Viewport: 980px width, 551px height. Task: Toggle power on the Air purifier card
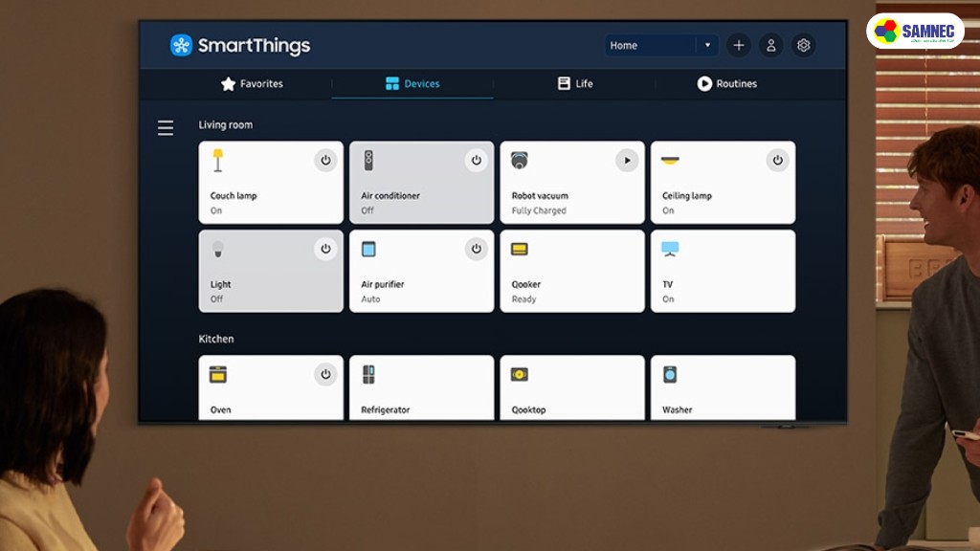tap(477, 249)
